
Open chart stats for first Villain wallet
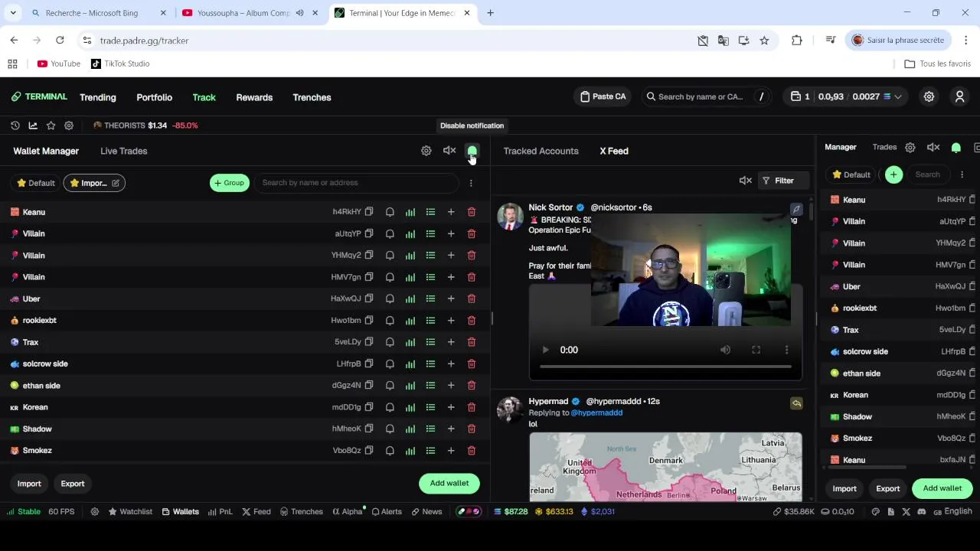[410, 233]
